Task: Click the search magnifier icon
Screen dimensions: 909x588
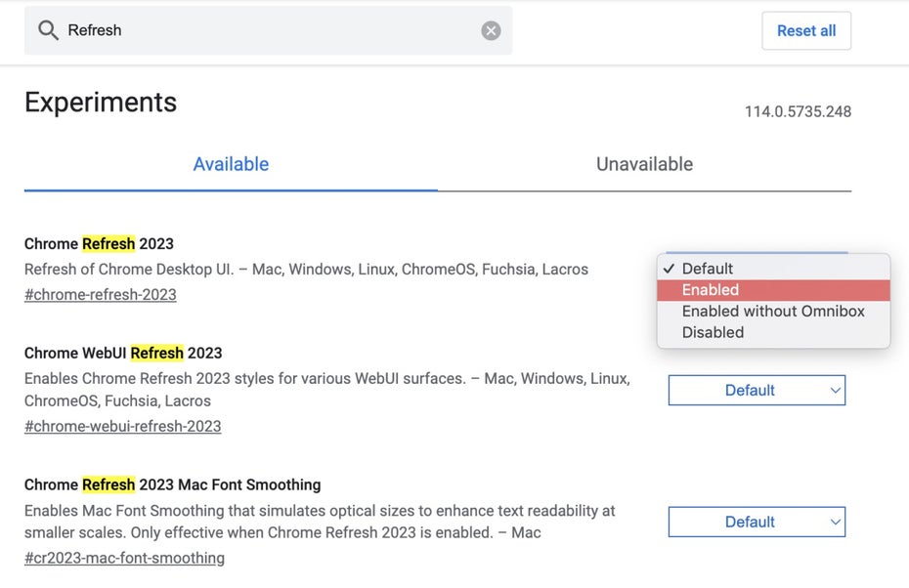Action: click(48, 30)
